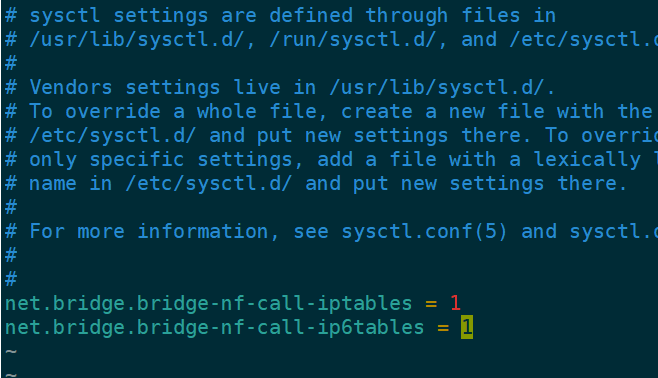Click the word 'information' in the comment
The width and height of the screenshot is (658, 378).
[x=203, y=232]
